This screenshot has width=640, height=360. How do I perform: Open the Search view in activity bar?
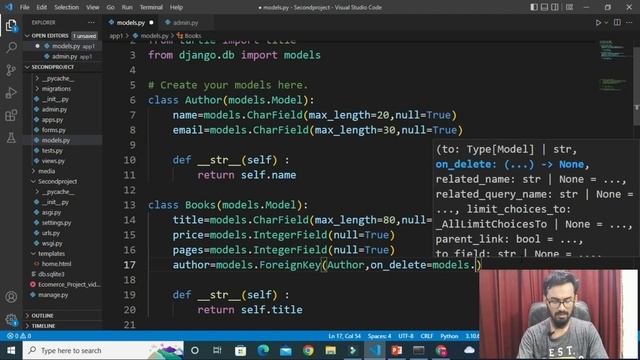(x=11, y=48)
